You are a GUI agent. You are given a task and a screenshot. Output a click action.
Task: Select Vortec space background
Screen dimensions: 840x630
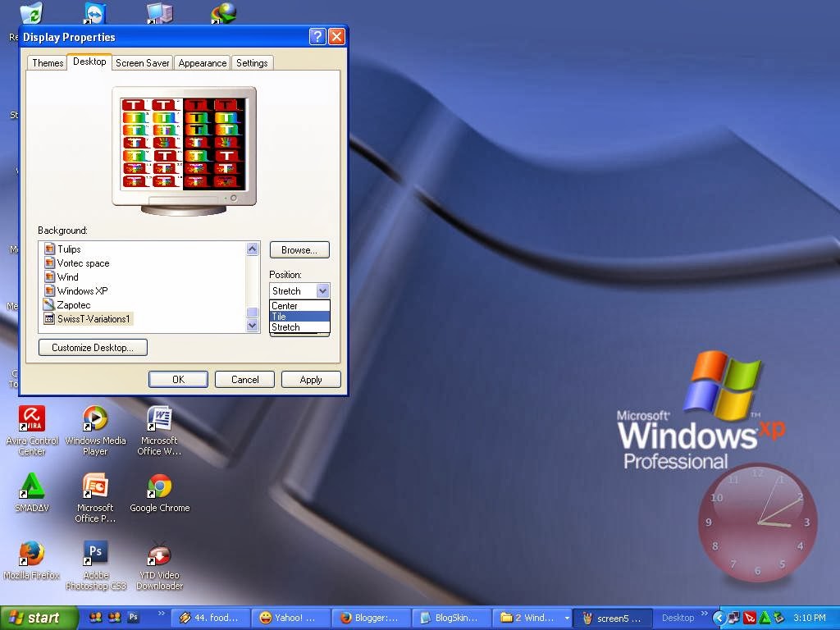click(83, 263)
